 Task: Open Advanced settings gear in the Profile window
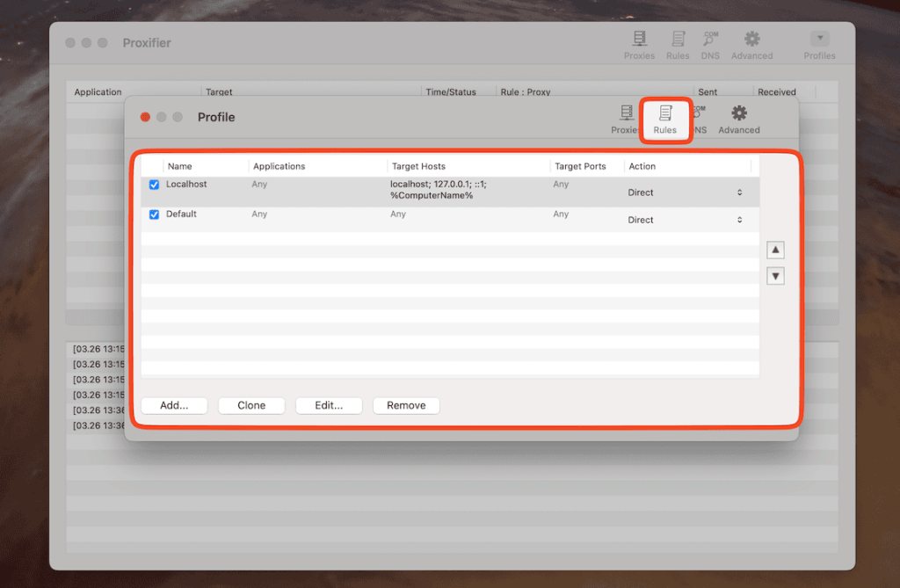point(737,119)
